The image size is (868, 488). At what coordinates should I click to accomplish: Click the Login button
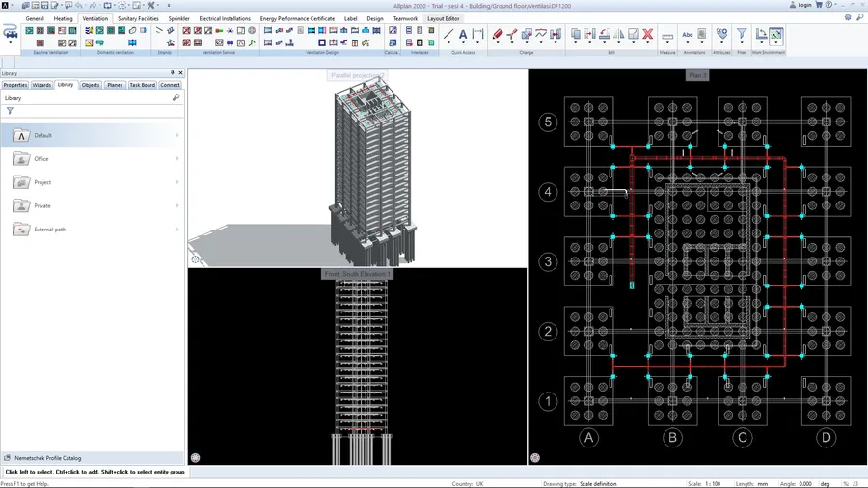click(x=800, y=5)
